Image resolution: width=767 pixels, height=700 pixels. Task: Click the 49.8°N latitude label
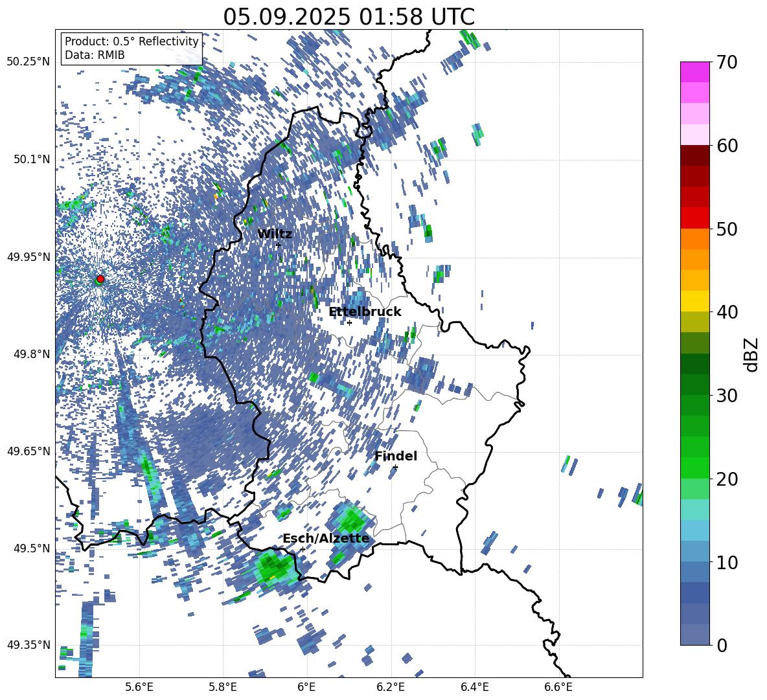[32, 354]
